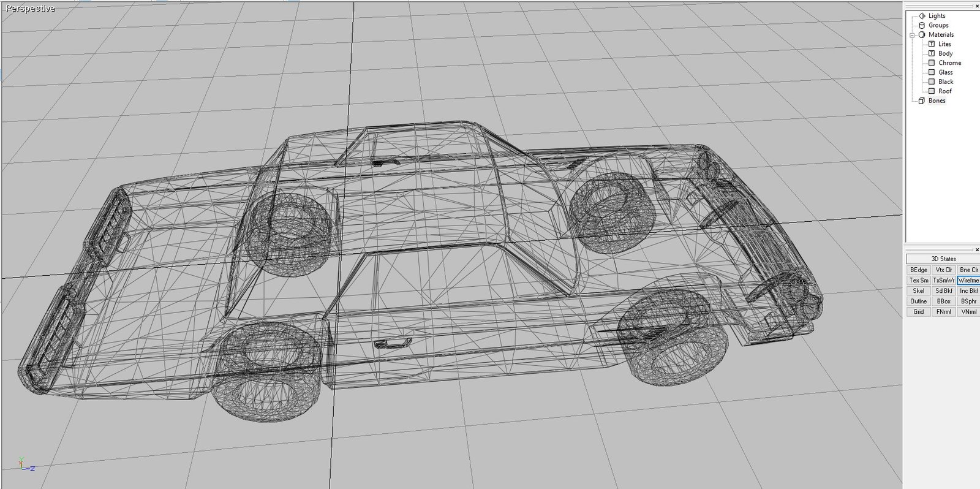Click the material swatch icon beside Black
This screenshot has width=980, height=489.
click(x=932, y=81)
